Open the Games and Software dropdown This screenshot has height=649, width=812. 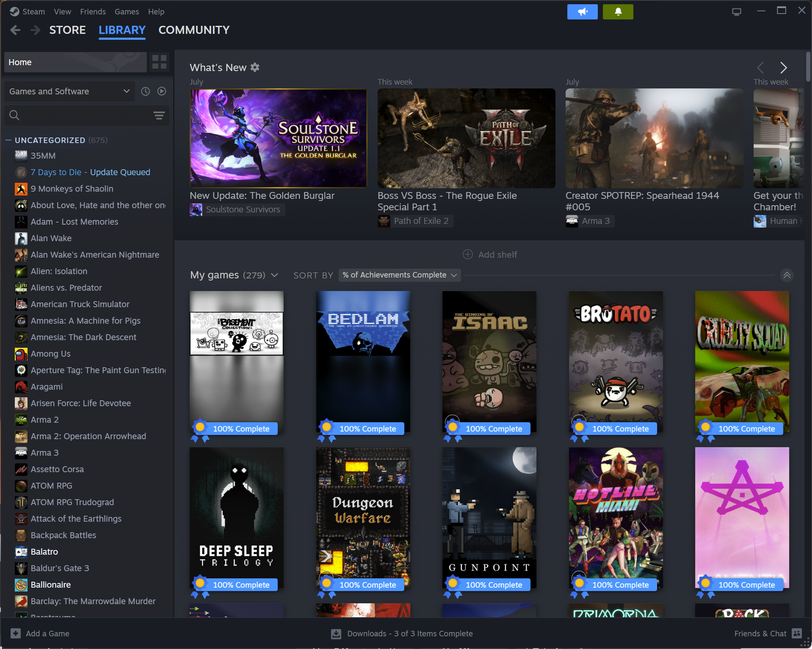click(x=69, y=91)
